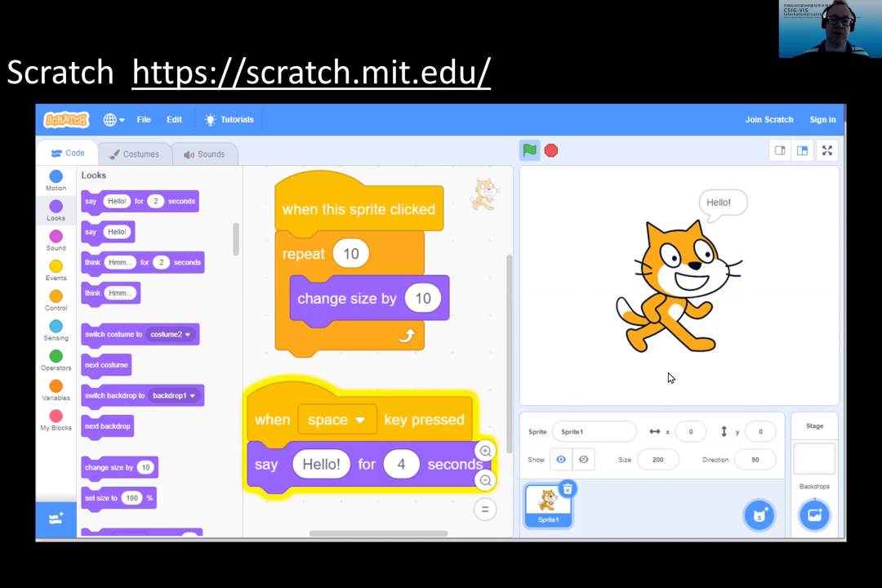Show sprite with the eye toggle
The image size is (882, 588).
tap(561, 460)
